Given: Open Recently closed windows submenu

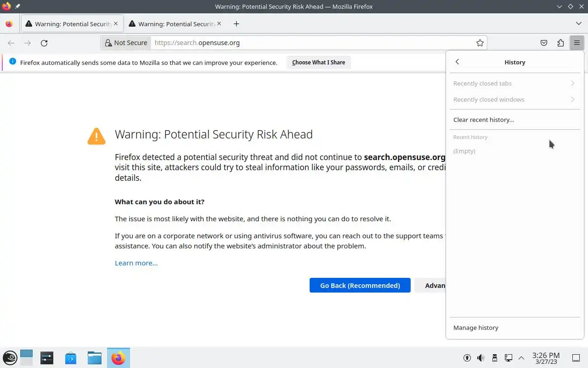Looking at the screenshot, I should pyautogui.click(x=514, y=99).
